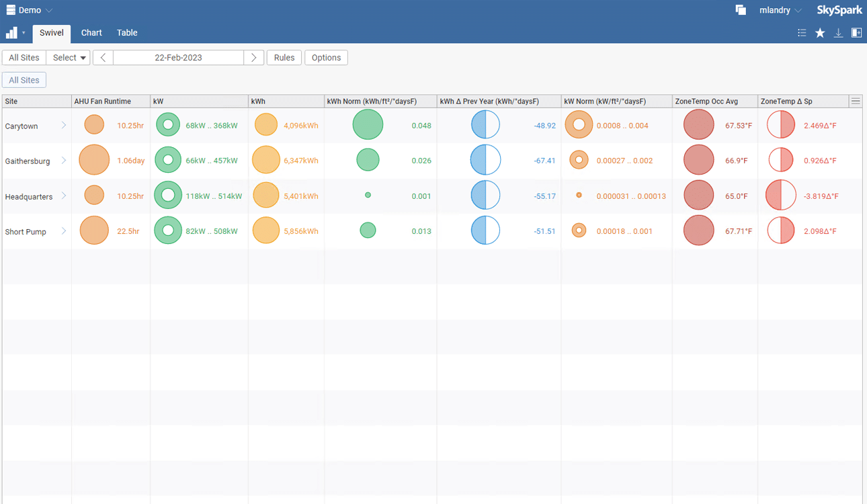Switch to the Table tab
The width and height of the screenshot is (867, 504).
click(127, 33)
